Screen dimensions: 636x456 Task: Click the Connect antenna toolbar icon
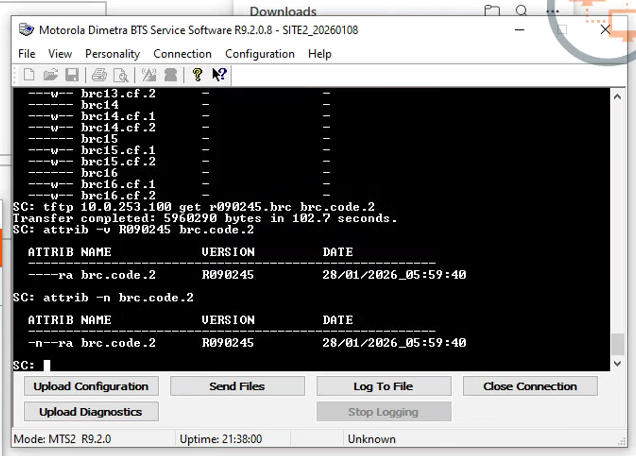(149, 75)
